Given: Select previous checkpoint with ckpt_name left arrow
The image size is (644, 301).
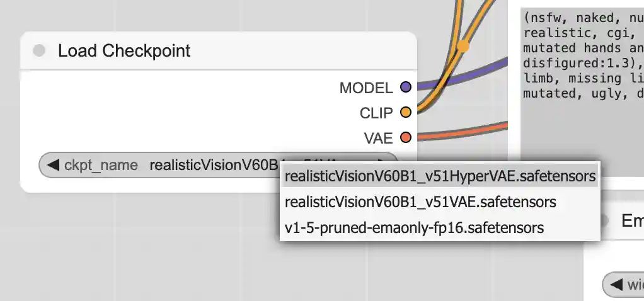Looking at the screenshot, I should [53, 164].
